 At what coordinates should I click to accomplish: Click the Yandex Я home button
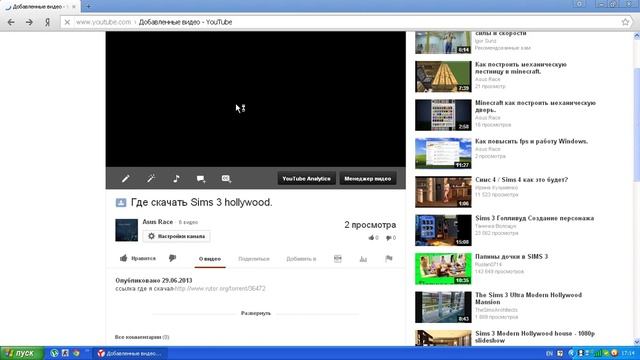click(x=47, y=22)
